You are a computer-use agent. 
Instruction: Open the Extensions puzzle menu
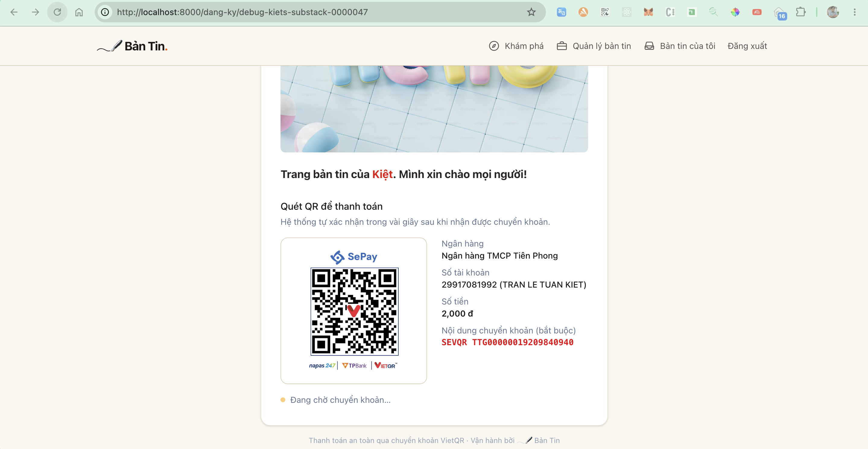coord(801,12)
